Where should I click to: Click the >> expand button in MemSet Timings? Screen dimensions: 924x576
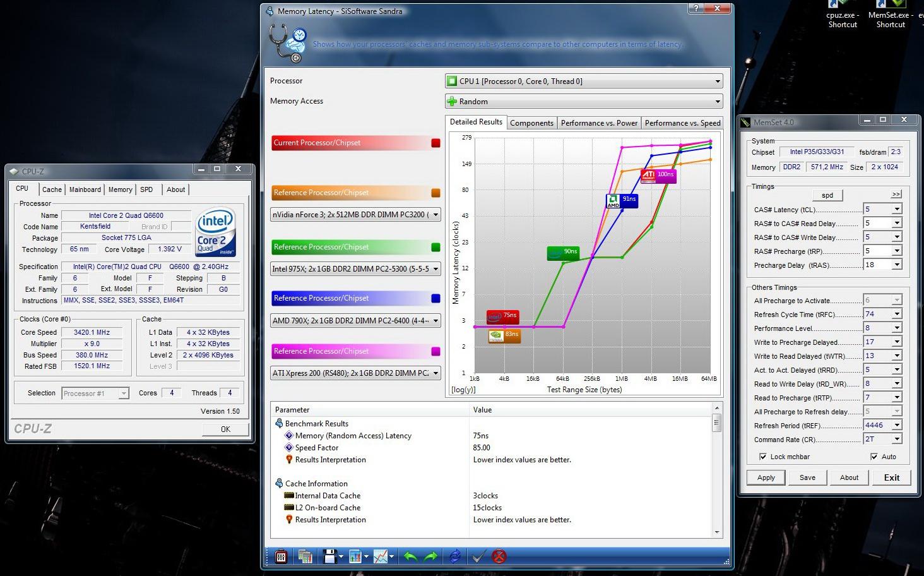tap(896, 194)
